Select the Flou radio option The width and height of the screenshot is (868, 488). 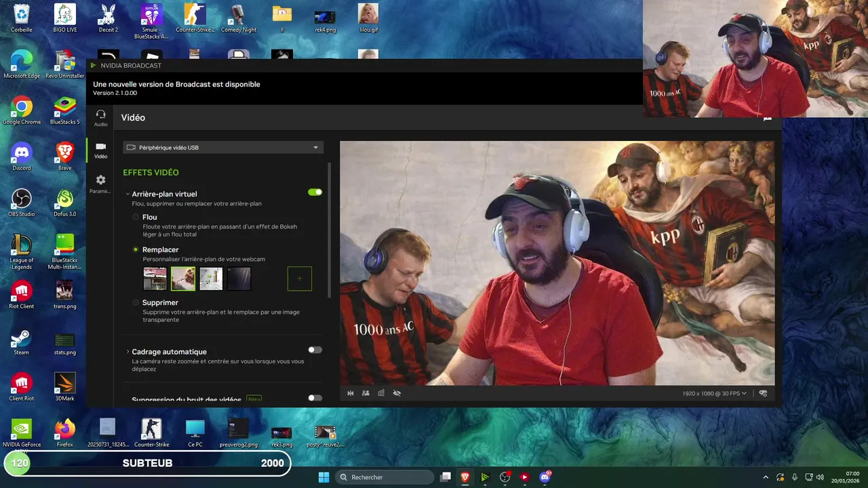click(x=136, y=217)
